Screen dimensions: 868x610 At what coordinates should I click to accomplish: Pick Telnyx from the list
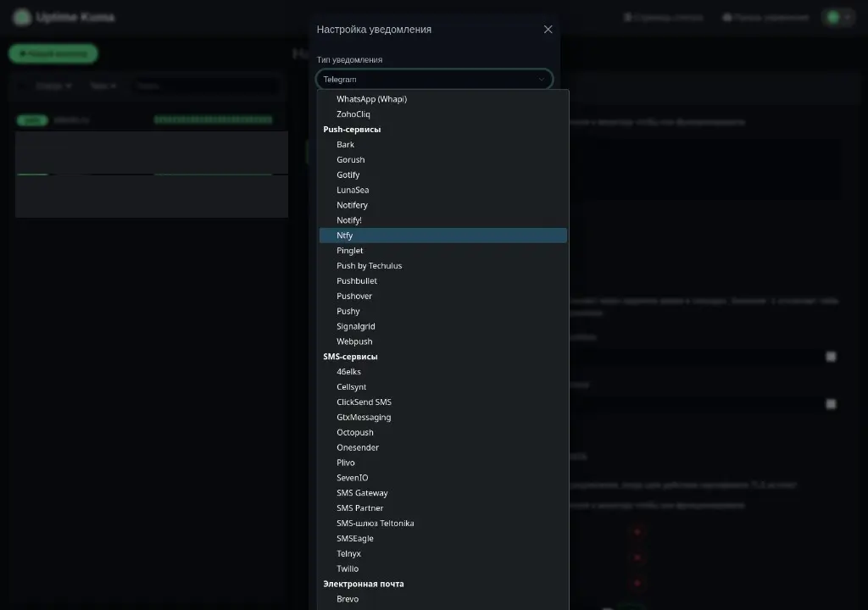pyautogui.click(x=442, y=553)
